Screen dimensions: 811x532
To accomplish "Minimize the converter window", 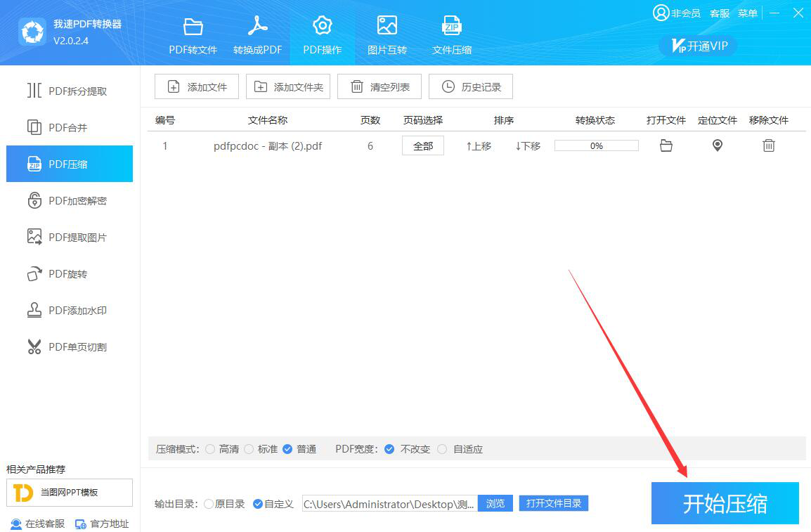I will pyautogui.click(x=774, y=13).
